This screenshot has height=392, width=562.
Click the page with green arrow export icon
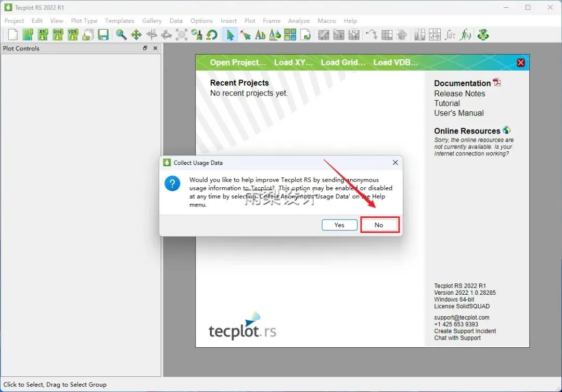pos(305,35)
